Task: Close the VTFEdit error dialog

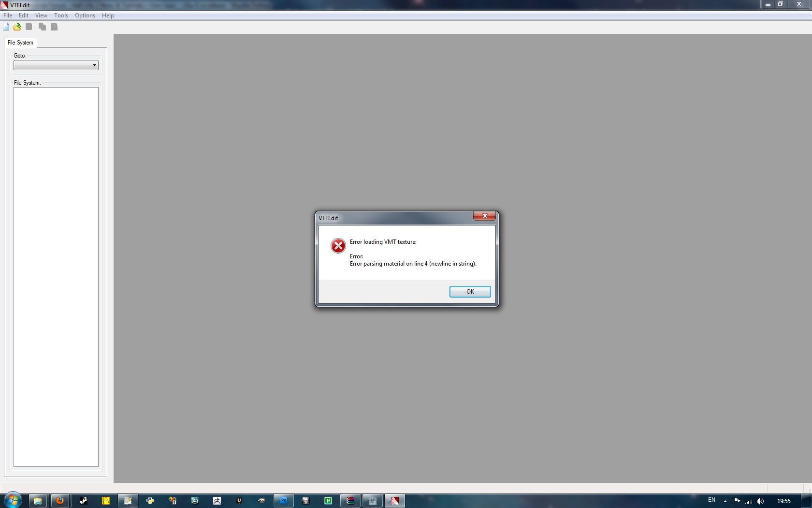Action: coord(484,216)
